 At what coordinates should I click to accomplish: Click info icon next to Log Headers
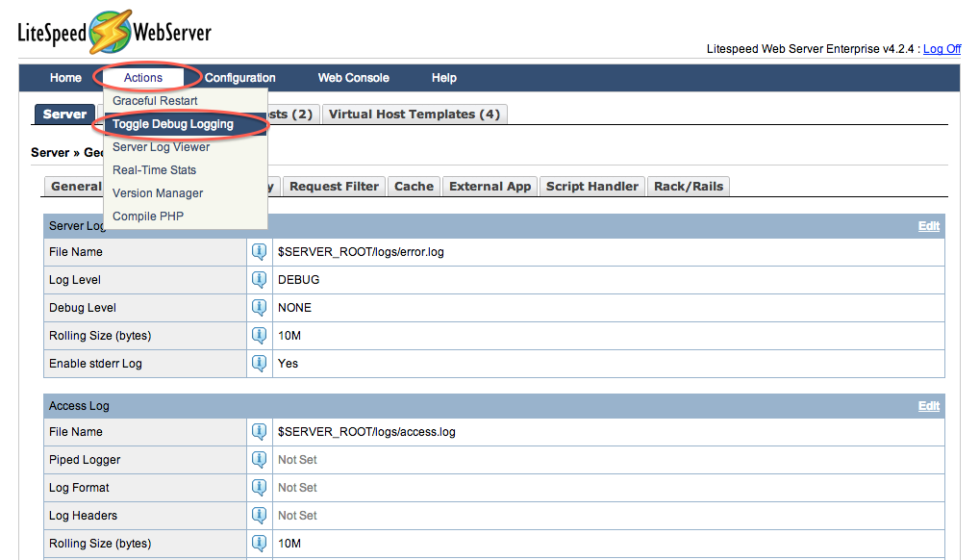tap(259, 515)
